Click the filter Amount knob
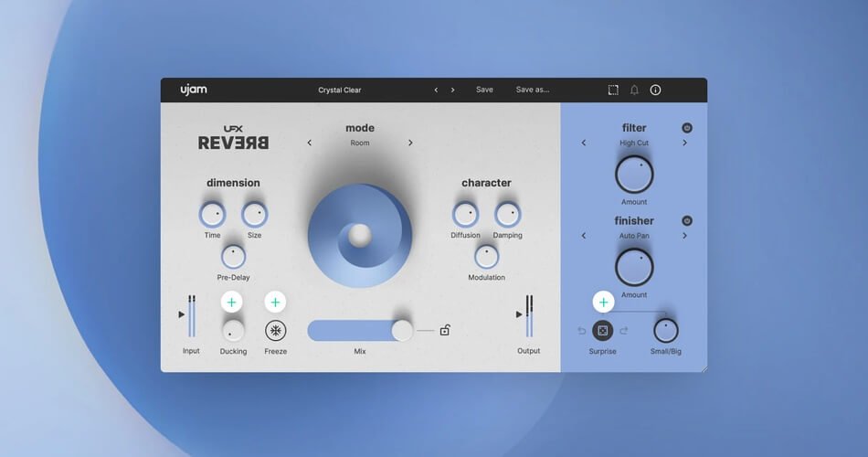 pyautogui.click(x=634, y=175)
